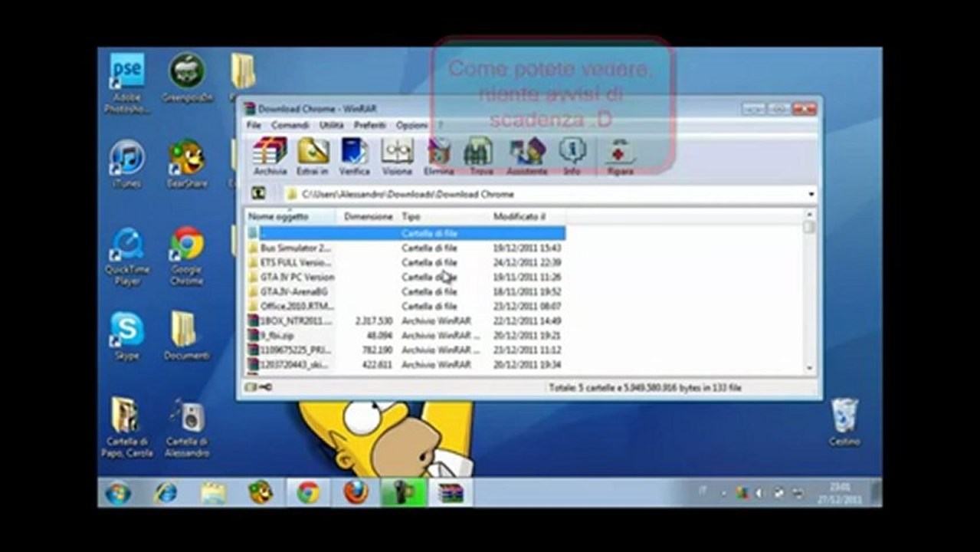Open the Skype desktop icon
The image size is (980, 552).
(126, 336)
